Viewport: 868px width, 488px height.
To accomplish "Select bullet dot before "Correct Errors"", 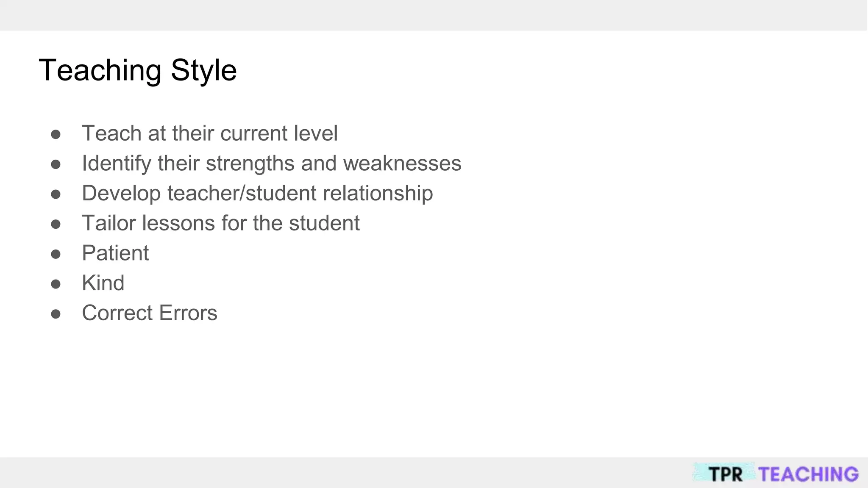I will 56,314.
